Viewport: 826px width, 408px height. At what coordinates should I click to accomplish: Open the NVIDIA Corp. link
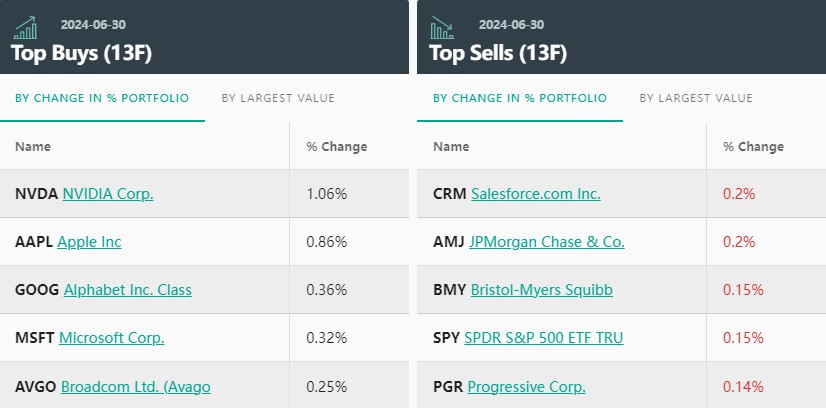click(x=108, y=194)
